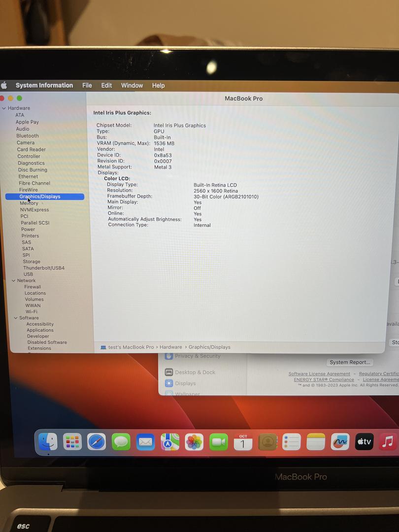The image size is (399, 532).
Task: Open Launchpad in the Dock
Action: (72, 441)
